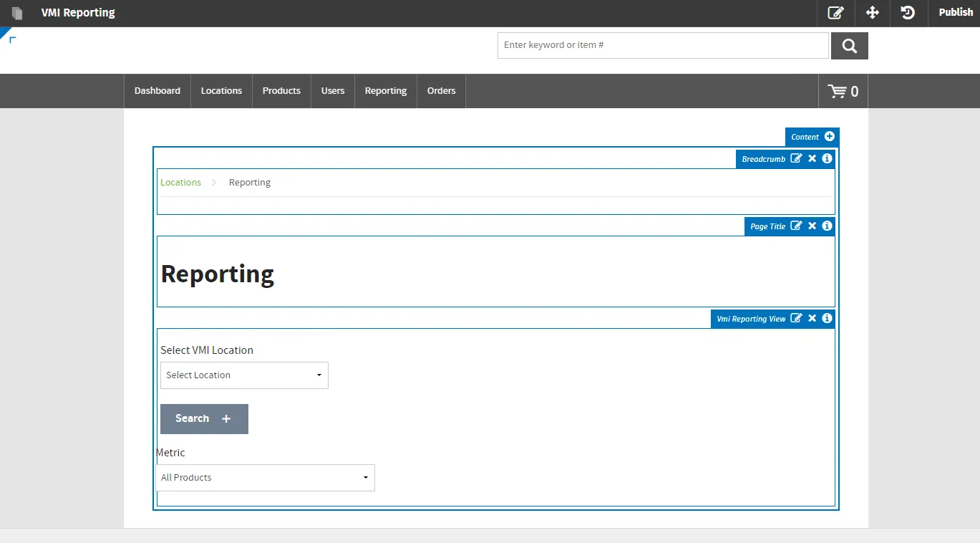Click the Reporting page title heading
This screenshot has width=980, height=543.
218,274
